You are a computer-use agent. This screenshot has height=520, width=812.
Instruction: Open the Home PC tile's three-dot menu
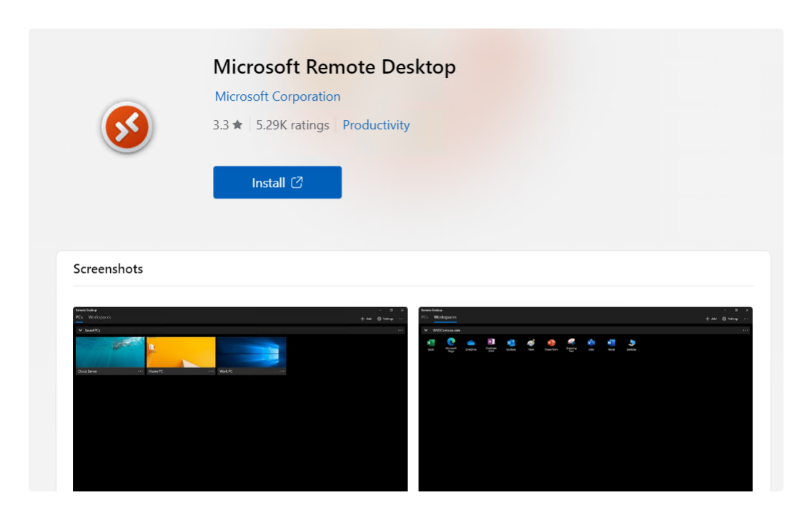tap(211, 371)
